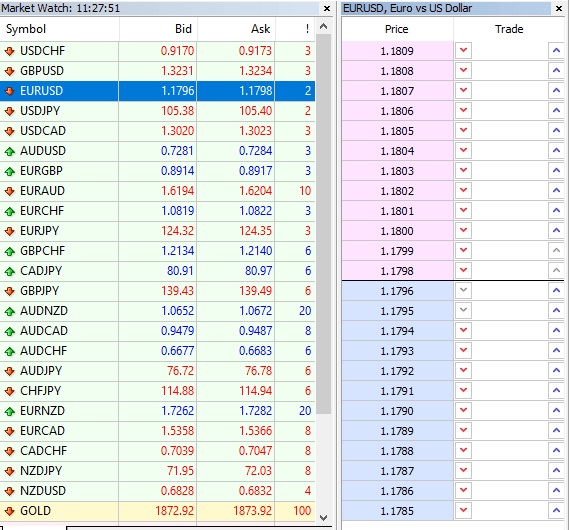Viewport: 569px width, 530px height.
Task: Select the CADCHF symbol row
Action: (157, 451)
